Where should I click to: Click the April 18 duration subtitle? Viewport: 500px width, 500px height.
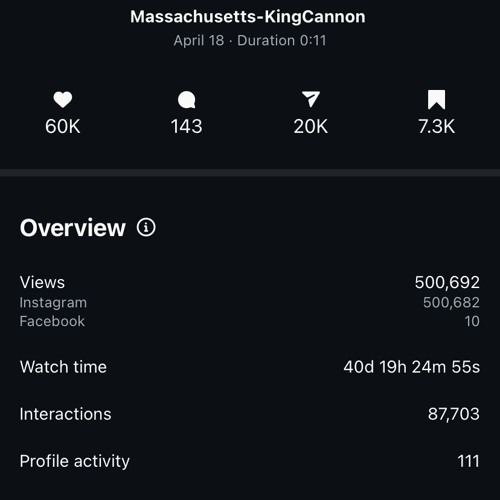pos(250,41)
